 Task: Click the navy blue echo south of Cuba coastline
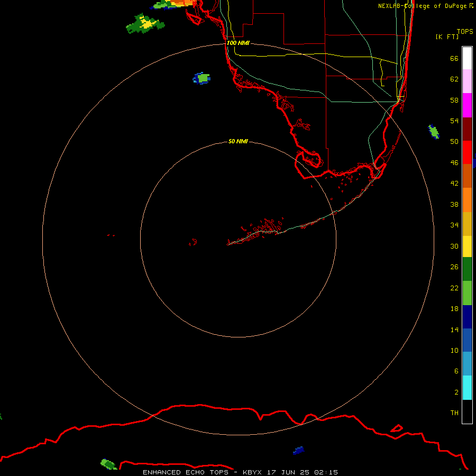tap(299, 451)
